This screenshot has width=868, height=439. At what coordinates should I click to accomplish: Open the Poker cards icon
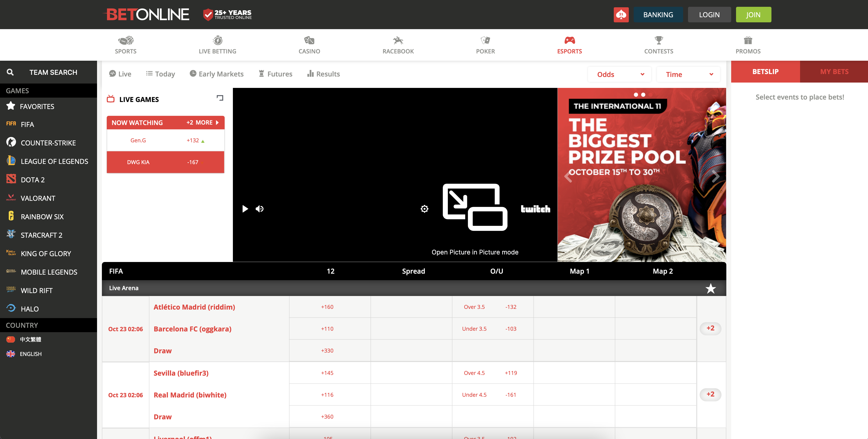pyautogui.click(x=485, y=41)
